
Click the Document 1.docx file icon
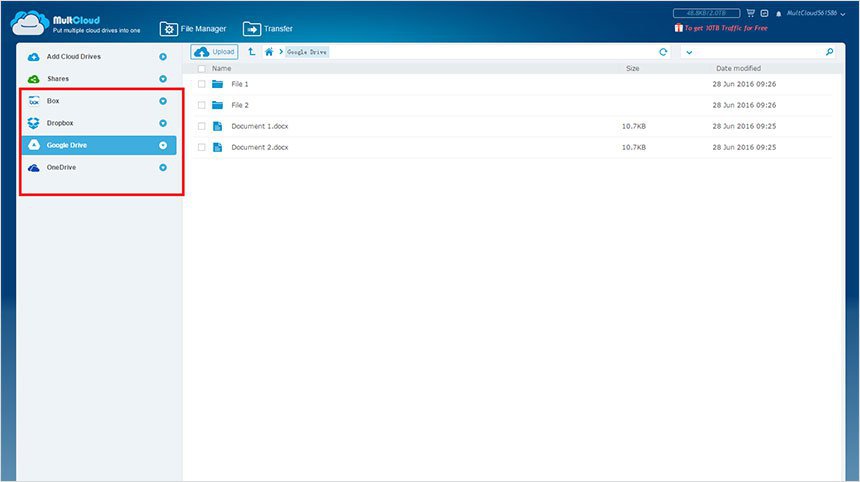point(217,126)
